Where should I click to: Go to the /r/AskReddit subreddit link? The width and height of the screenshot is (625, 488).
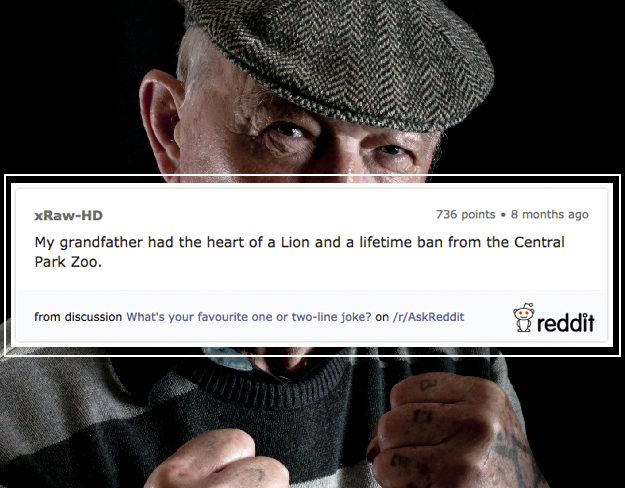428,317
